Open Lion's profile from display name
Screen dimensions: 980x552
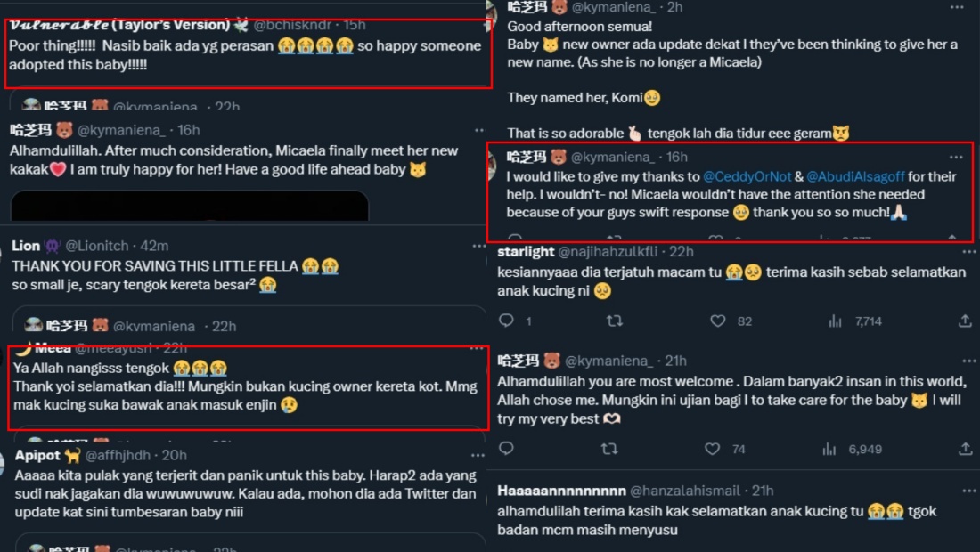26,246
